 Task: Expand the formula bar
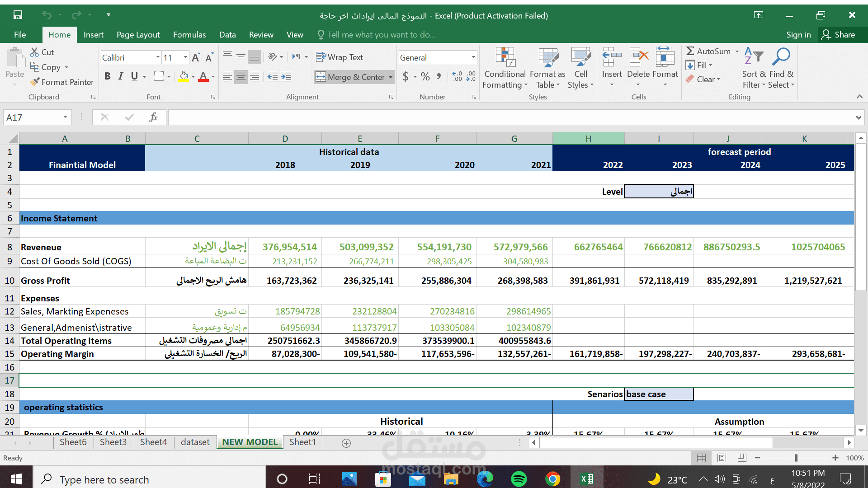pyautogui.click(x=859, y=117)
